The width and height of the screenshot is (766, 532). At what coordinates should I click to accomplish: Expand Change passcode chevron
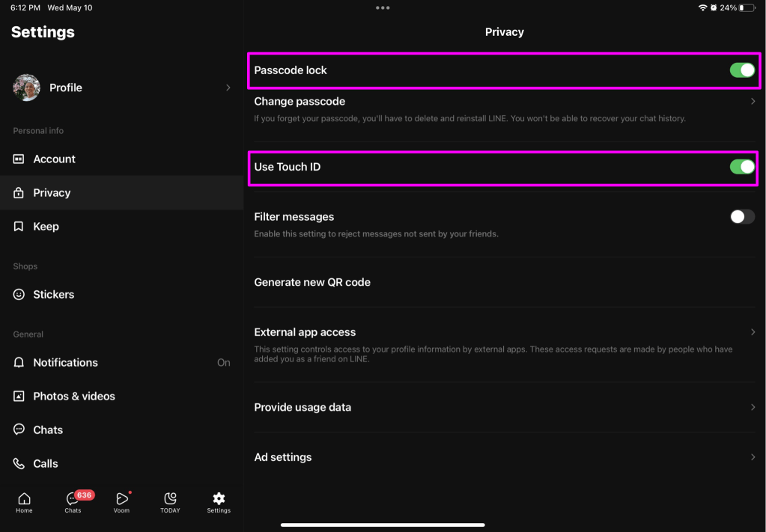coord(753,102)
